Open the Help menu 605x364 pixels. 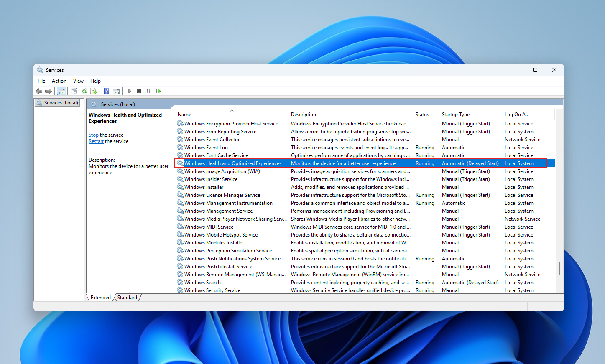[x=95, y=81]
